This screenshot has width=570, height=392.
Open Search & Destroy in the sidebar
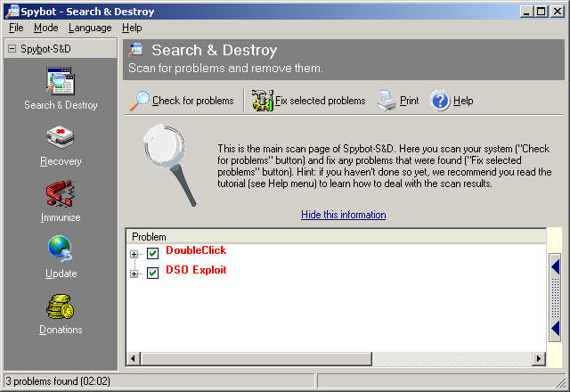[x=61, y=83]
